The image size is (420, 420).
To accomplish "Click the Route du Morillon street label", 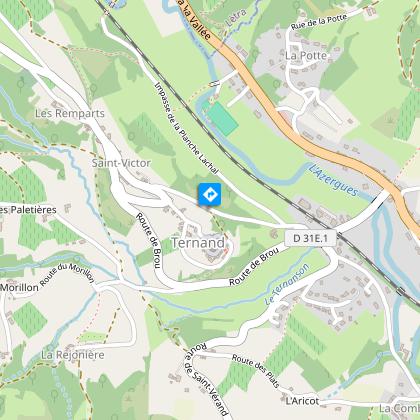I will pyautogui.click(x=67, y=274).
